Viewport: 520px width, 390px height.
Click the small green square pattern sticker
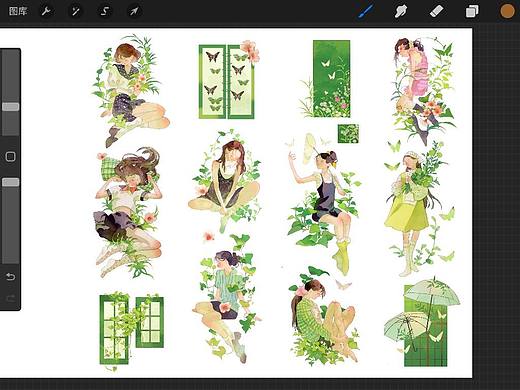(x=348, y=134)
